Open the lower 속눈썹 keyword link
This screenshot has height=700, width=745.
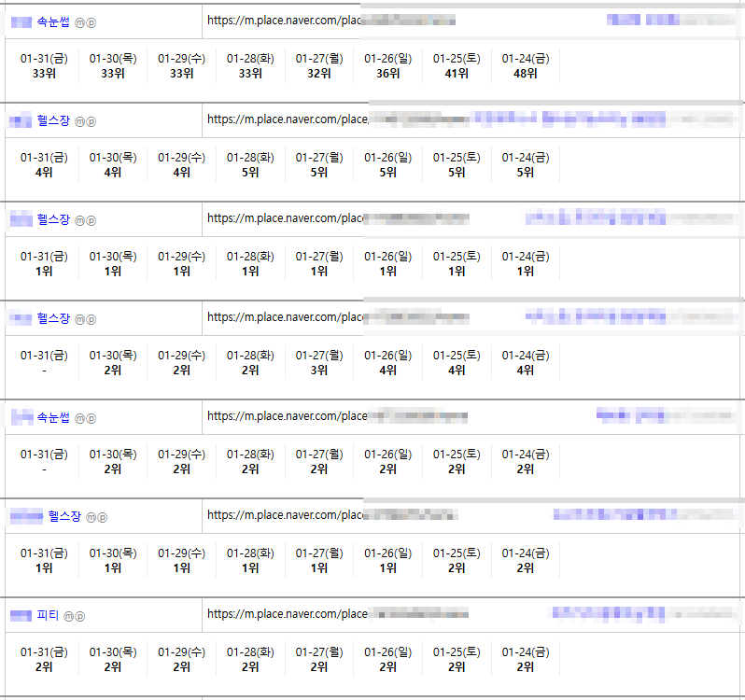[x=53, y=417]
